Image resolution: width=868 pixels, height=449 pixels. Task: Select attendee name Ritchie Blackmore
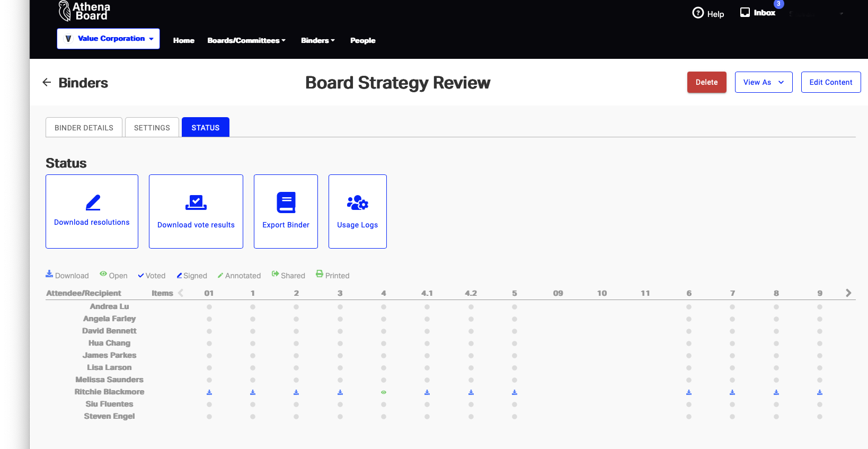[x=109, y=392]
